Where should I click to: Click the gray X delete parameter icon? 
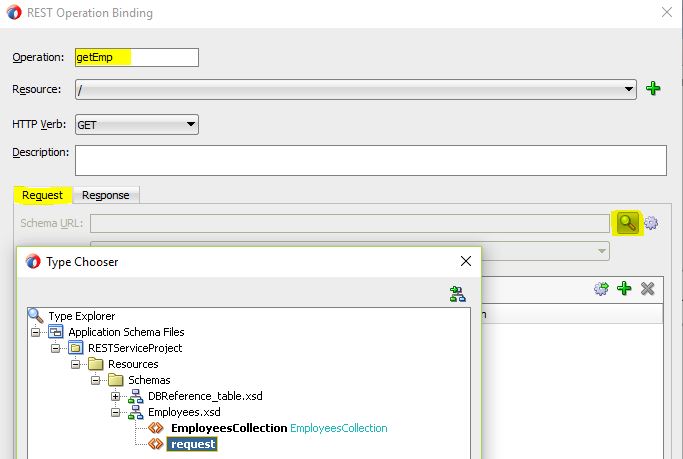coord(648,288)
